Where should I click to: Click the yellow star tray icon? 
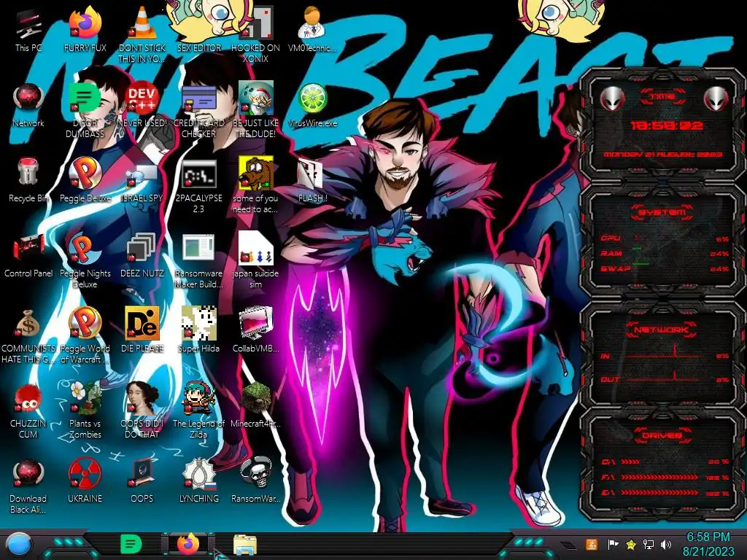click(631, 544)
